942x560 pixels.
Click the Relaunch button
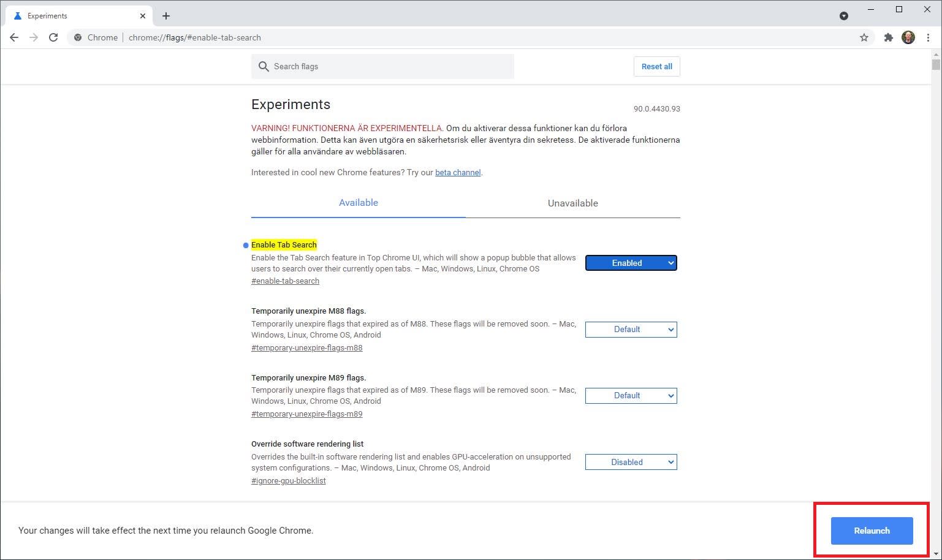(872, 531)
